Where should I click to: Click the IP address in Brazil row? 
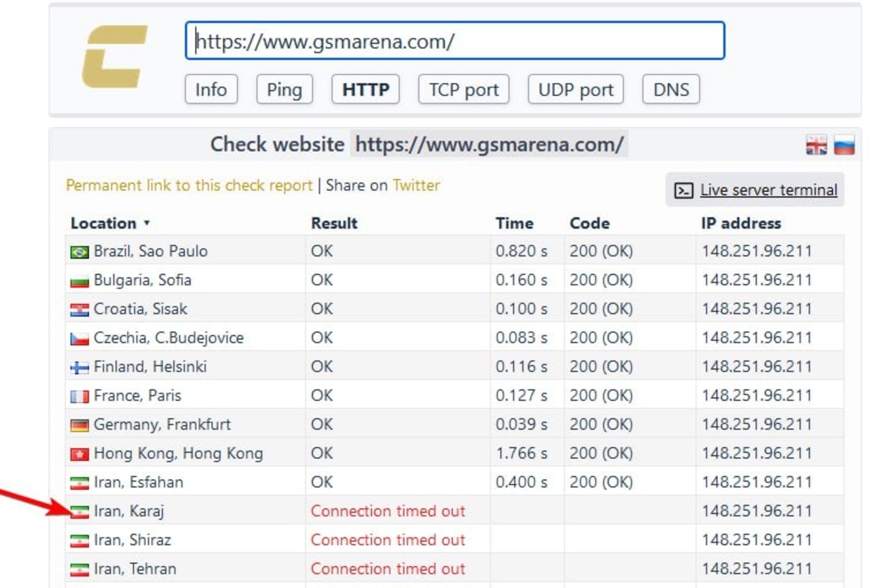tap(757, 251)
